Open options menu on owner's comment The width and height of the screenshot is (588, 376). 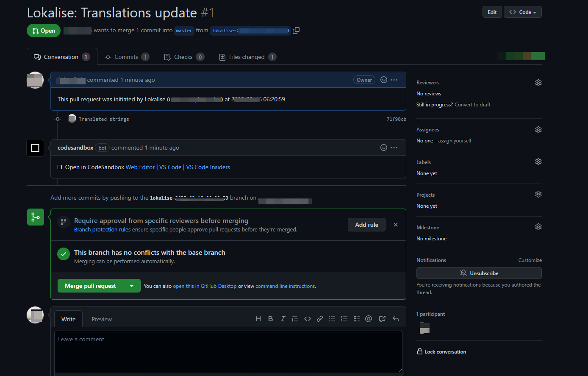[x=394, y=80]
